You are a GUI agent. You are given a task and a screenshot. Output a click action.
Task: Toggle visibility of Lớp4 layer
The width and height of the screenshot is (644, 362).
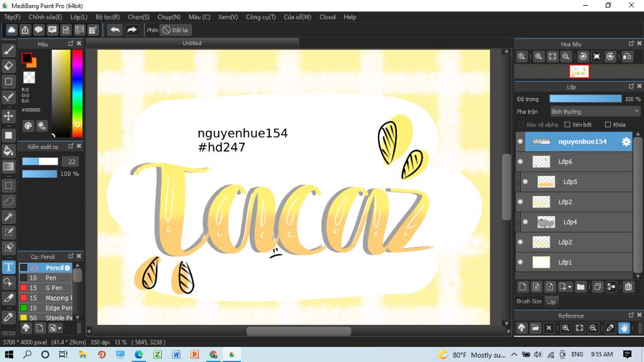tap(525, 222)
